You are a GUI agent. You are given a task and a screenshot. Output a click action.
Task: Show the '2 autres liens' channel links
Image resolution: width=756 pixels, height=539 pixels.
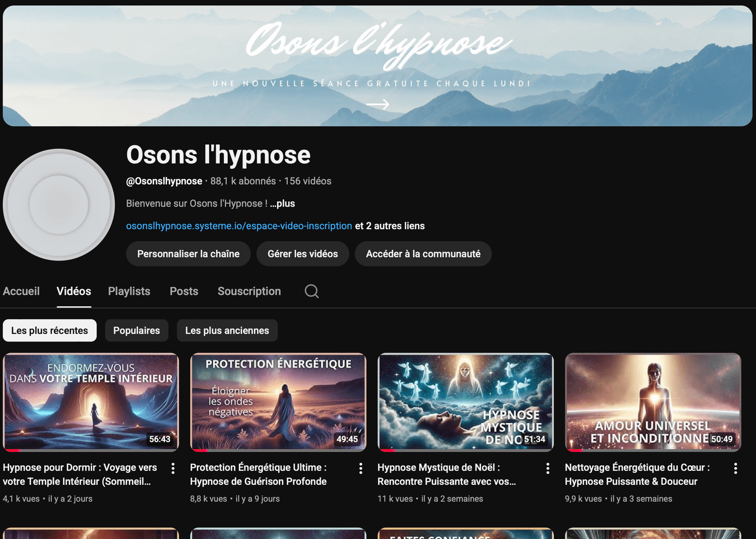pyautogui.click(x=390, y=226)
